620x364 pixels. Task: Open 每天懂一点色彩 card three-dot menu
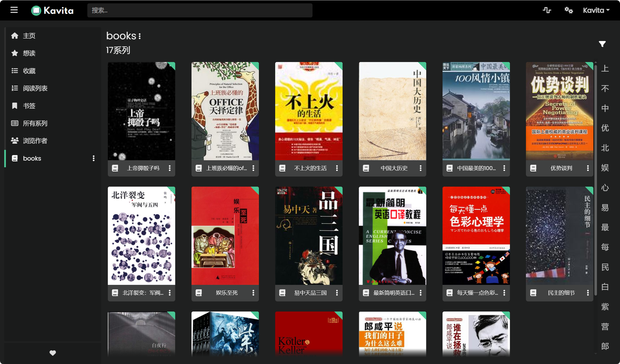[x=504, y=293]
